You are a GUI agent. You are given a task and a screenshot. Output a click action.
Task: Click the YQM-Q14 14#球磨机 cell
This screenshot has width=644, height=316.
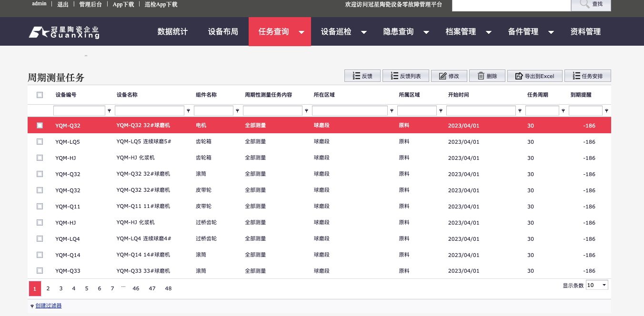coord(143,255)
